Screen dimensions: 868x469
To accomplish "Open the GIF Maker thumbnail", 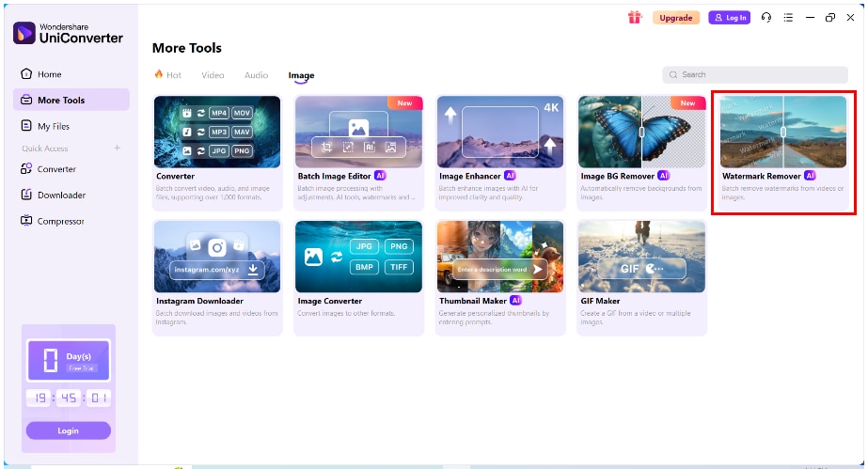I will (x=642, y=257).
